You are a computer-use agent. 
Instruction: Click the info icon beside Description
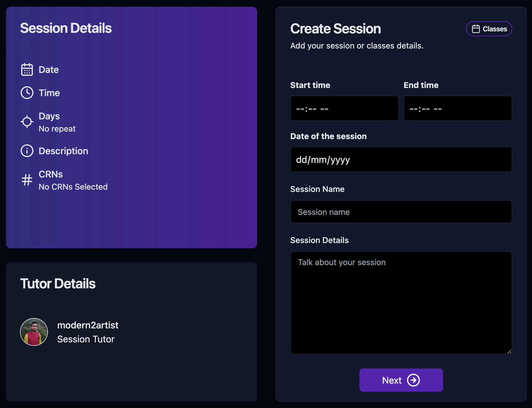[27, 151]
